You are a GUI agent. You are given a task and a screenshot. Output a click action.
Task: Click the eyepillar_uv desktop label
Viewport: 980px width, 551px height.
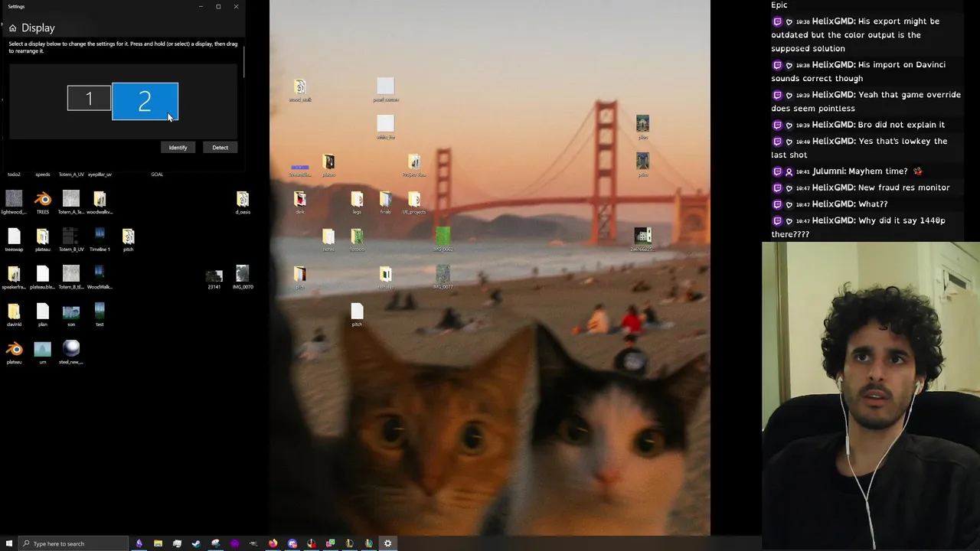(100, 174)
